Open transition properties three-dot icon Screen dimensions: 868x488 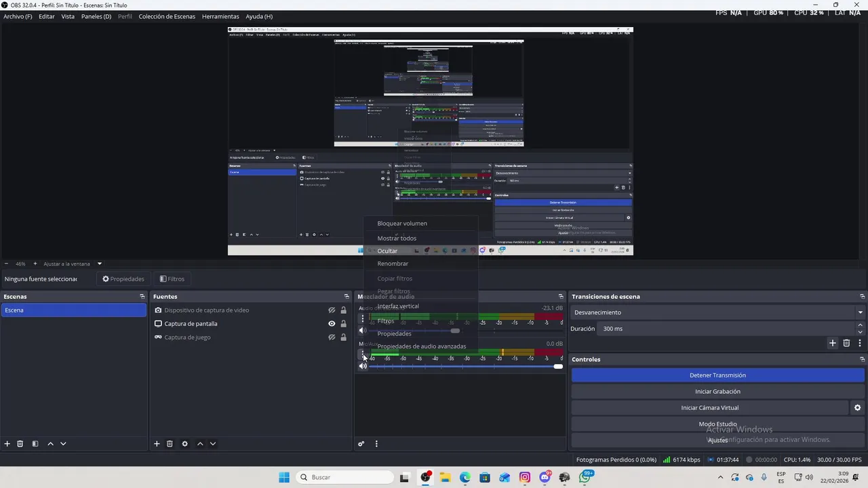(860, 343)
